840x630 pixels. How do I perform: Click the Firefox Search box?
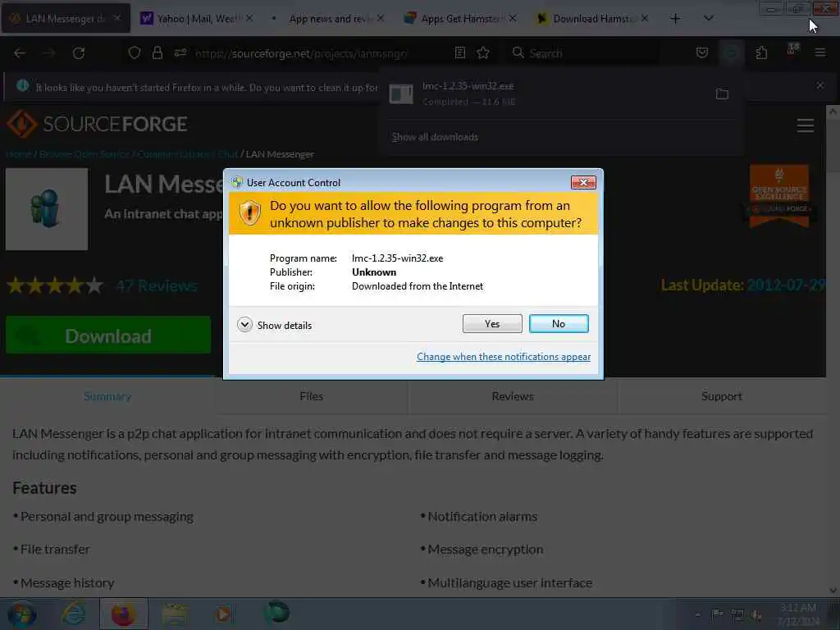584,53
